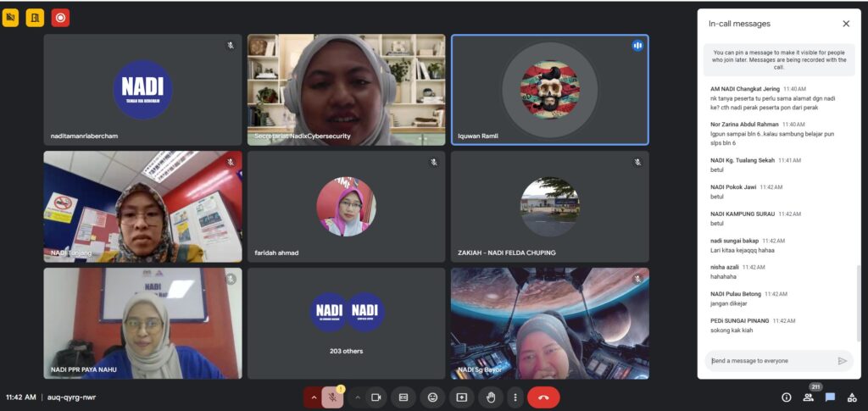Turn on closed captions
Image resolution: width=868 pixels, height=411 pixels.
pos(403,397)
